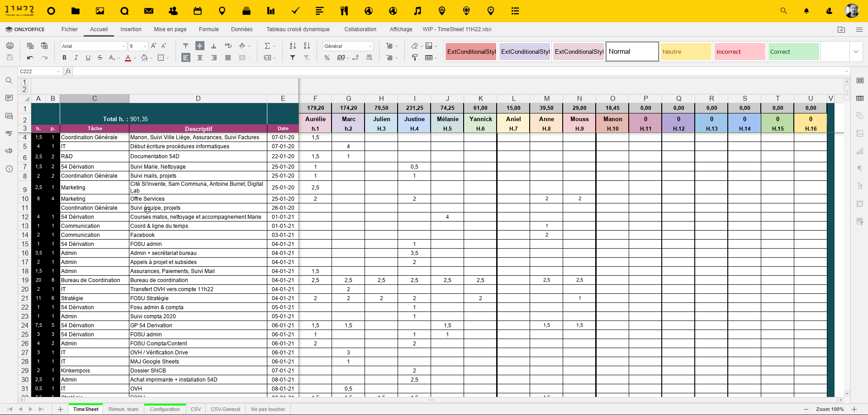Expand the Général number format dropdown
The width and height of the screenshot is (868, 415).
[370, 46]
